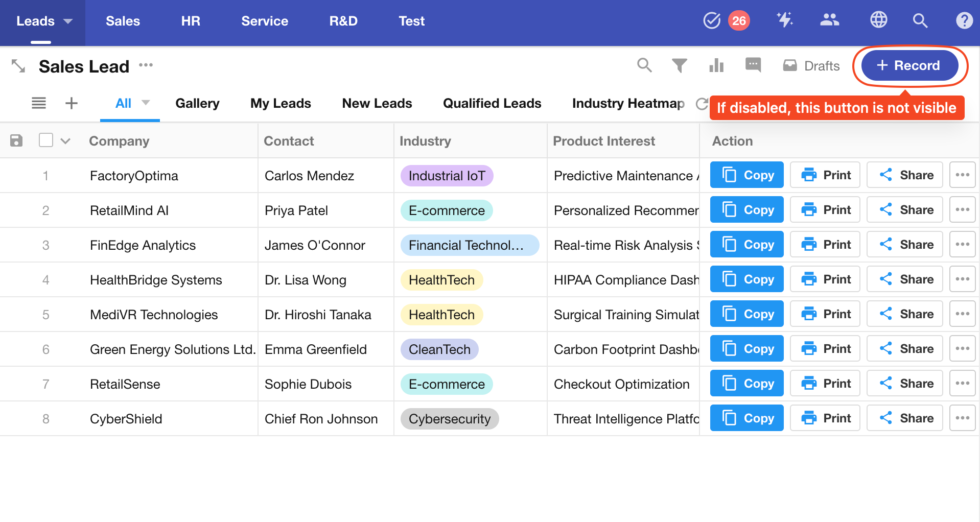Share the RetailSense record
Image resolution: width=980 pixels, height=522 pixels.
[x=904, y=384]
